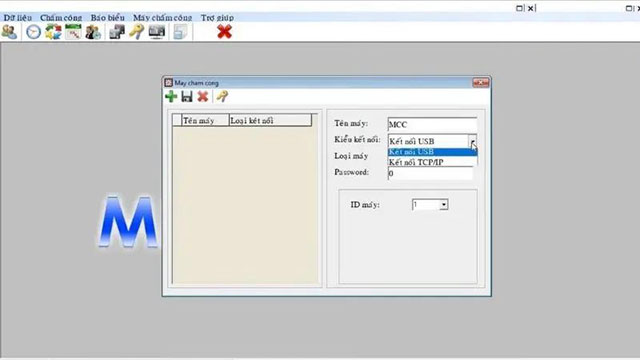Save machine with the floppy disk icon
Image resolution: width=640 pixels, height=360 pixels.
[x=187, y=96]
